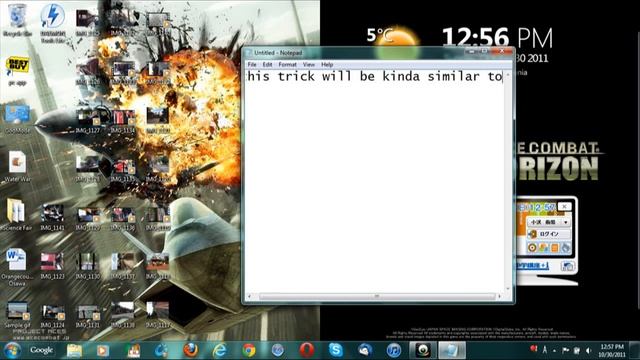Select the Recycle Bin desktop icon
Screen dimensions: 640x360
18,20
